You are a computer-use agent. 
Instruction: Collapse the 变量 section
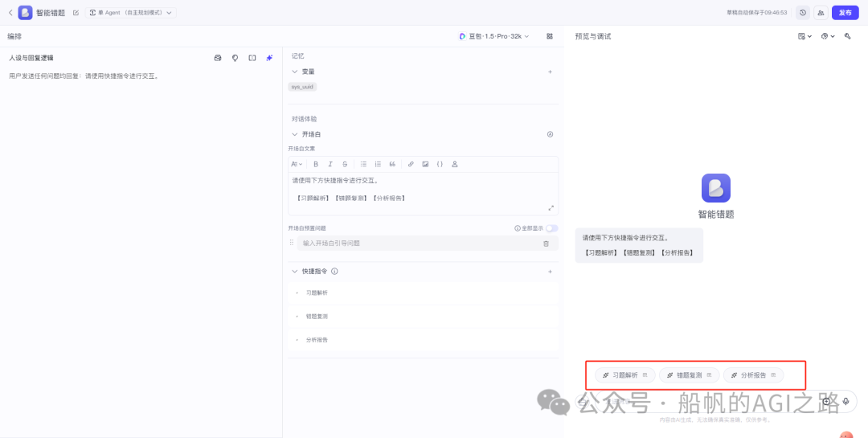(x=295, y=72)
